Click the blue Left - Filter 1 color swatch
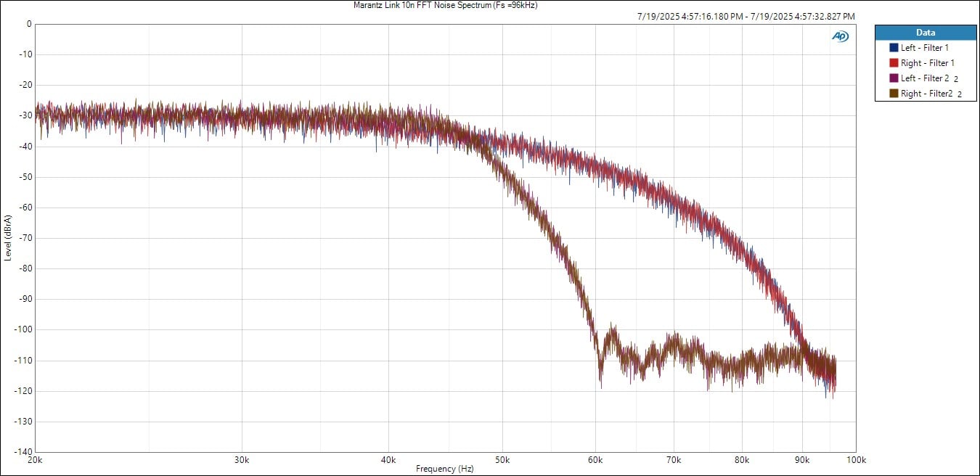The height and width of the screenshot is (476, 980). point(894,48)
